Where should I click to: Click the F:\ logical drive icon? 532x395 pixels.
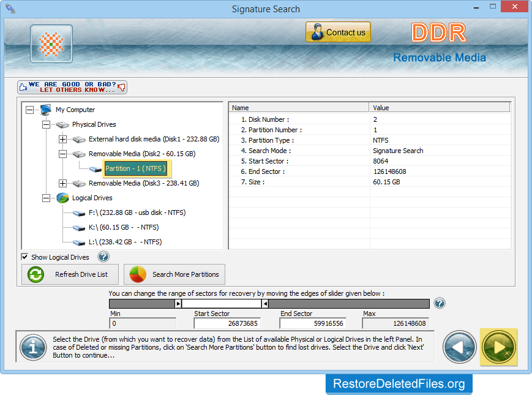79,213
